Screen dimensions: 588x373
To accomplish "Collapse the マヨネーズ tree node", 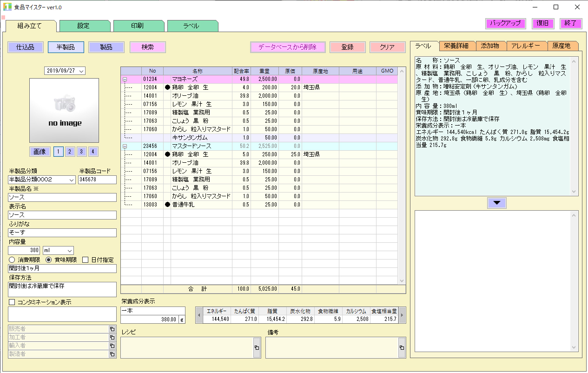I will [x=125, y=80].
